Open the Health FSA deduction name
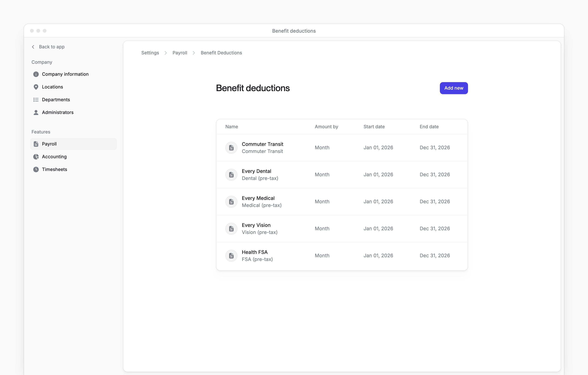The width and height of the screenshot is (588, 375). point(255,252)
